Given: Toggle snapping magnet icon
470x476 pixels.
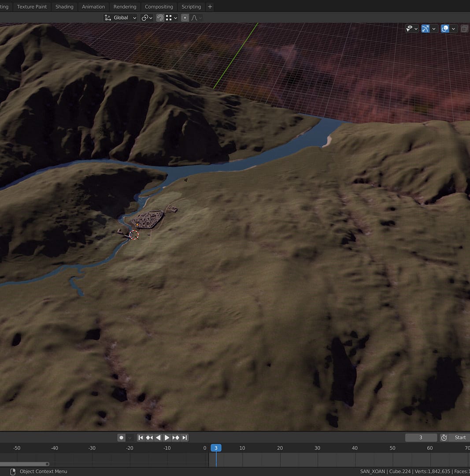Looking at the screenshot, I should tap(160, 18).
